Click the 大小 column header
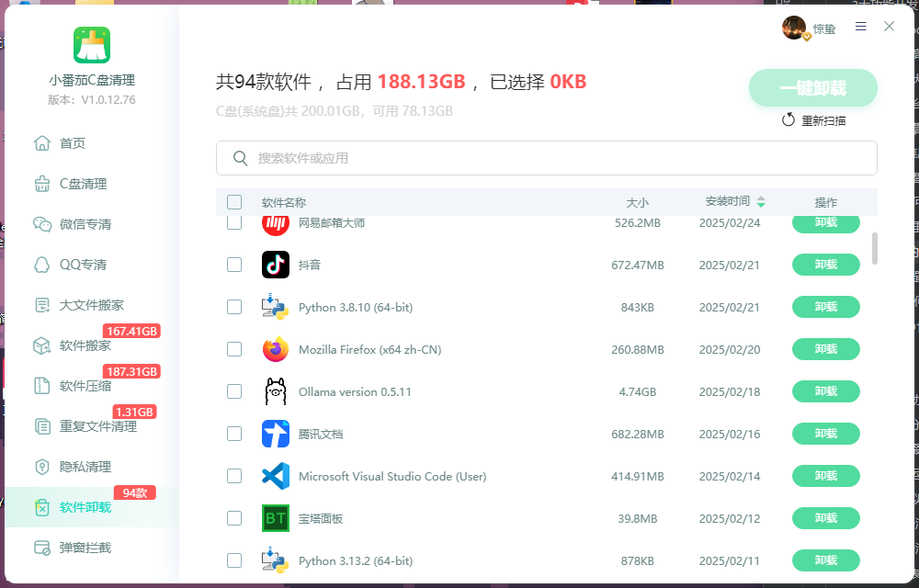 [x=637, y=203]
